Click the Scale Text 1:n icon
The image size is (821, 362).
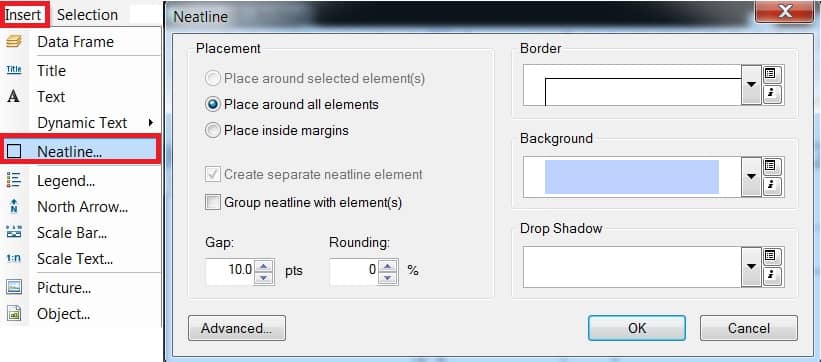(x=14, y=258)
